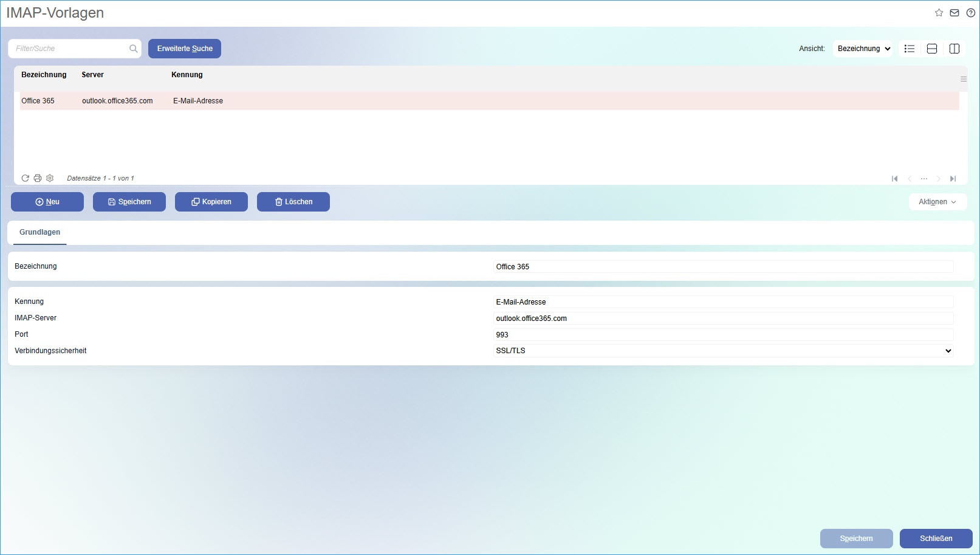Open table settings gear icon
Viewport: 980px width, 555px height.
point(50,178)
